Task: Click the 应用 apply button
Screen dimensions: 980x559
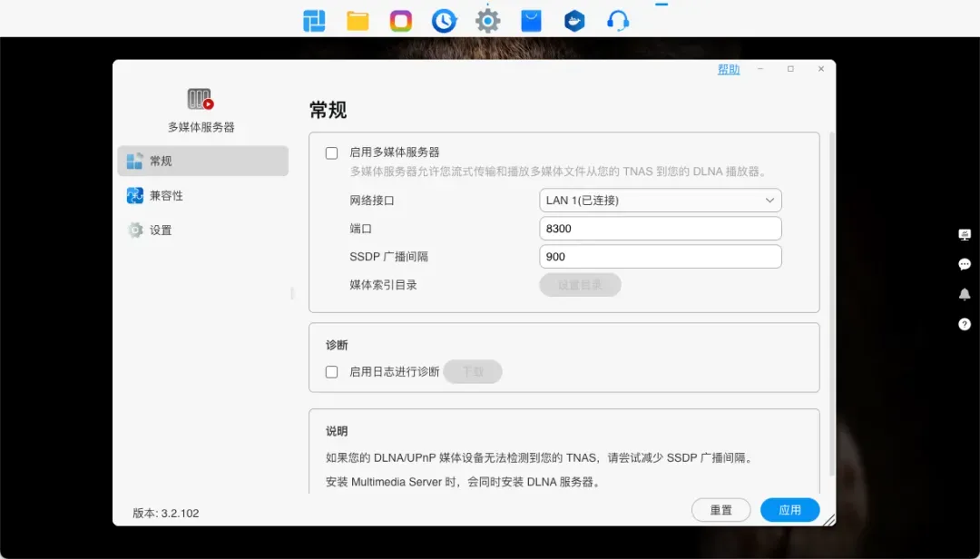Action: (x=789, y=510)
